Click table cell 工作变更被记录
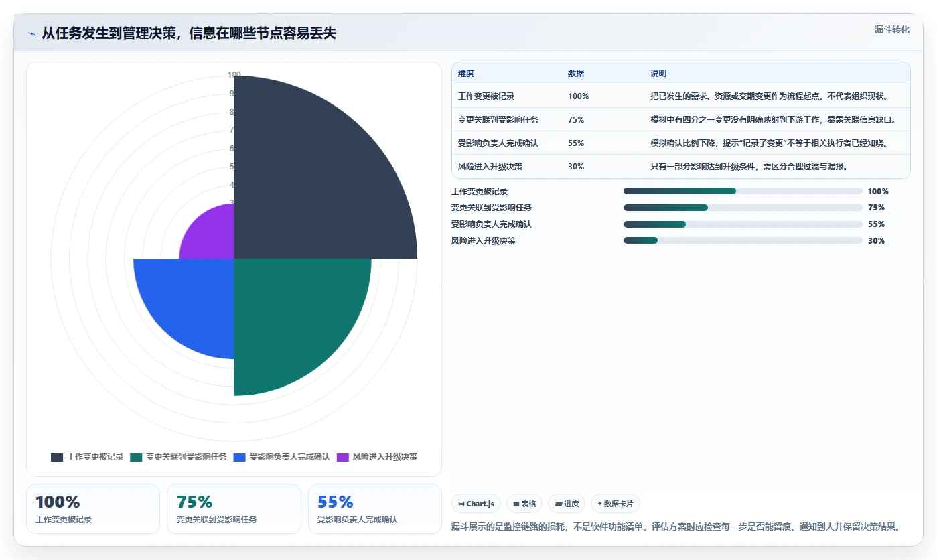This screenshot has width=937, height=560. tap(486, 96)
